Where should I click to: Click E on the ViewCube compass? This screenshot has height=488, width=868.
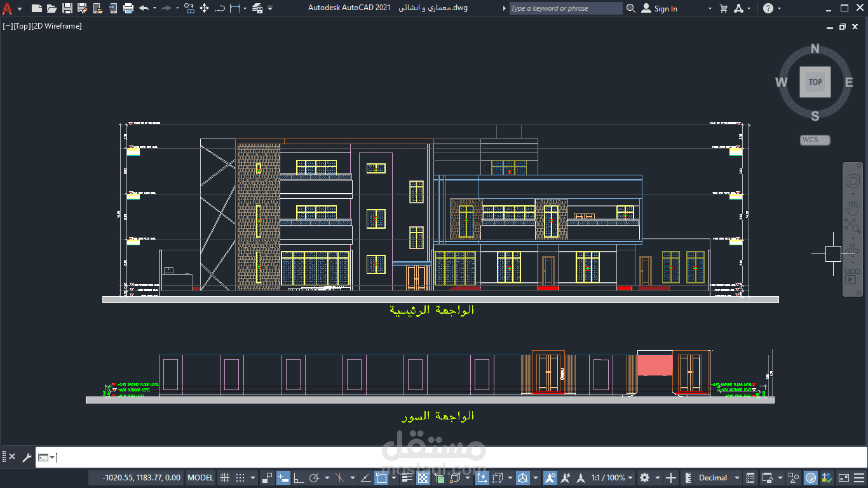pyautogui.click(x=848, y=82)
